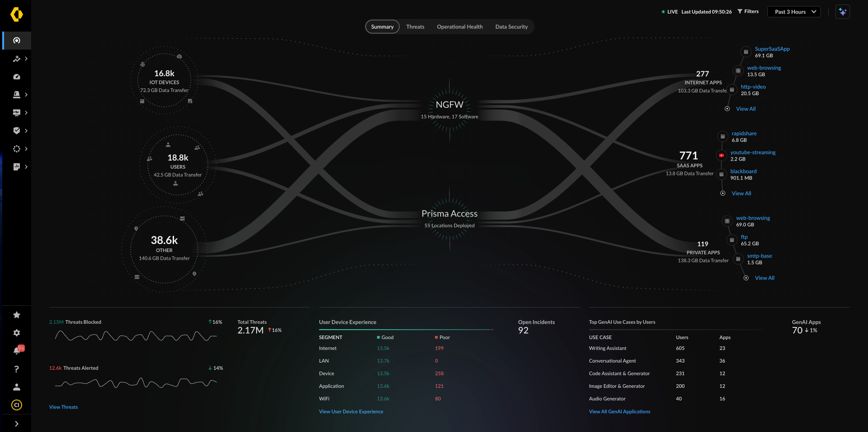Image resolution: width=868 pixels, height=432 pixels.
Task: Click the Favorites star icon
Action: [17, 315]
